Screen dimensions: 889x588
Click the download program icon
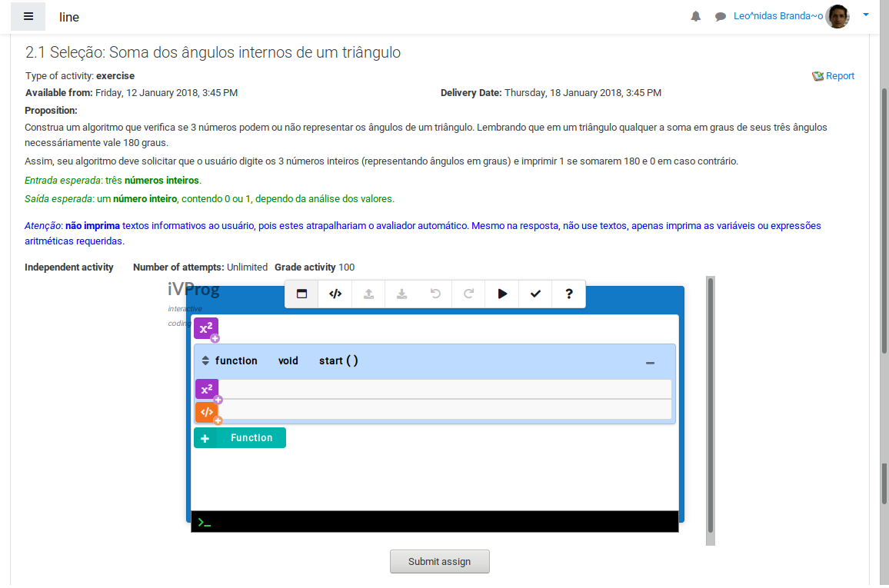click(x=401, y=294)
